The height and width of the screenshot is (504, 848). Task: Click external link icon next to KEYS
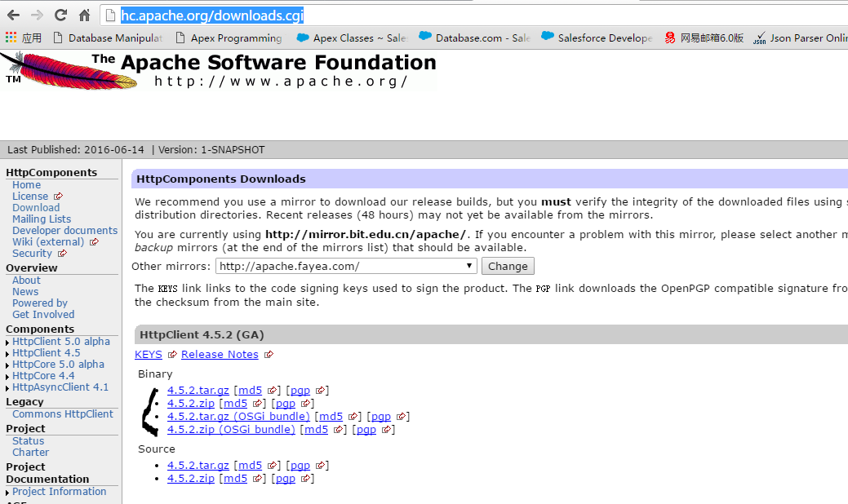172,355
